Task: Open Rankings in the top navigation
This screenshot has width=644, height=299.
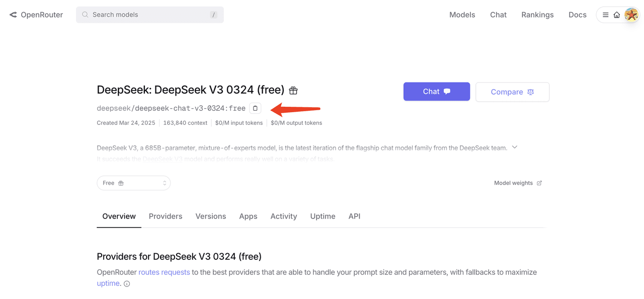Action: 537,15
